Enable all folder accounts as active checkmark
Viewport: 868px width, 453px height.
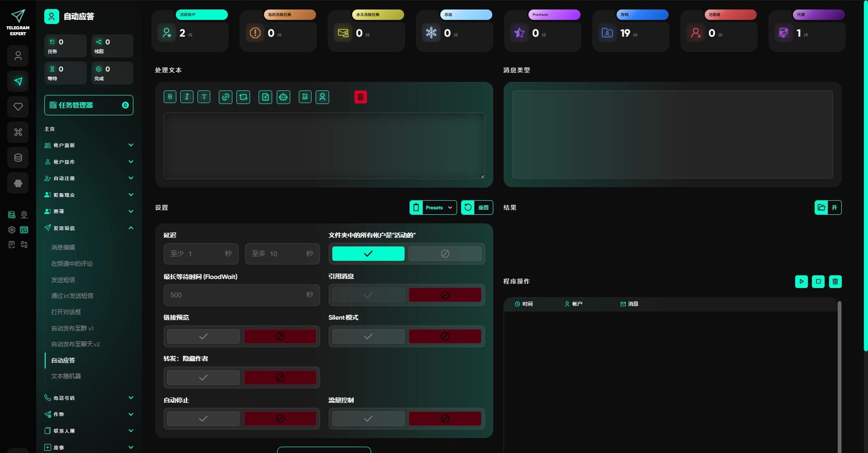pos(368,254)
